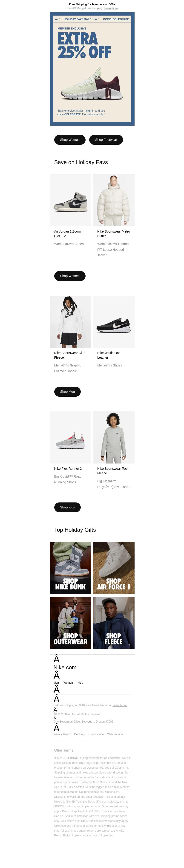
Task: Open the Air Jordan 1 Zoom CMFT 2 image
Action: tap(70, 200)
